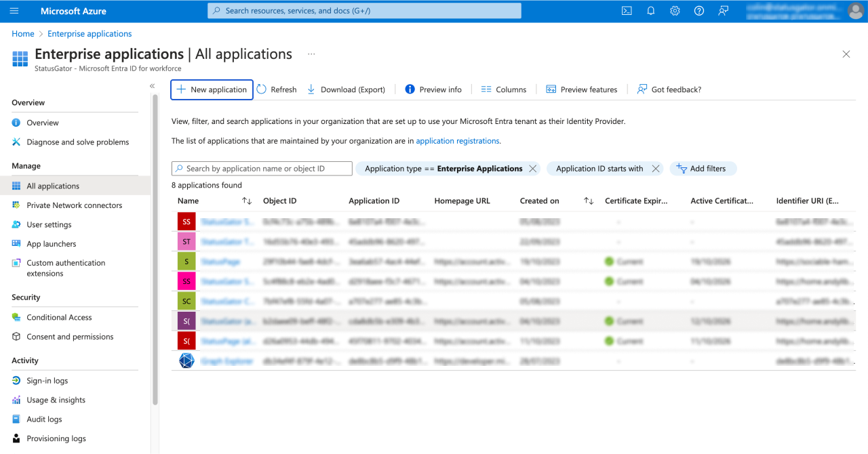Image resolution: width=868 pixels, height=454 pixels.
Task: Open the portal hamburger menu
Action: [x=14, y=11]
